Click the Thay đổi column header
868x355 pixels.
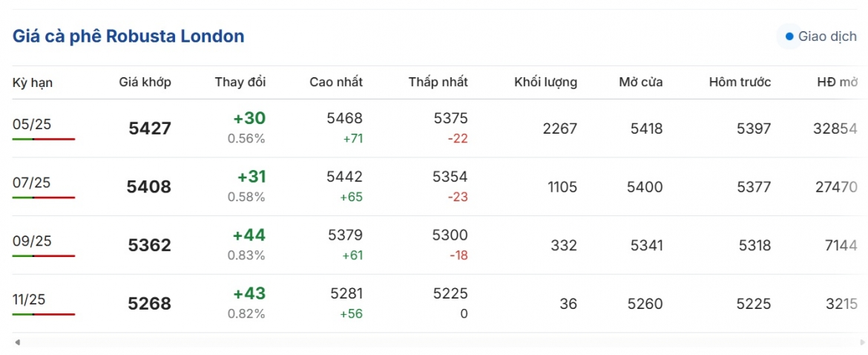tap(240, 82)
